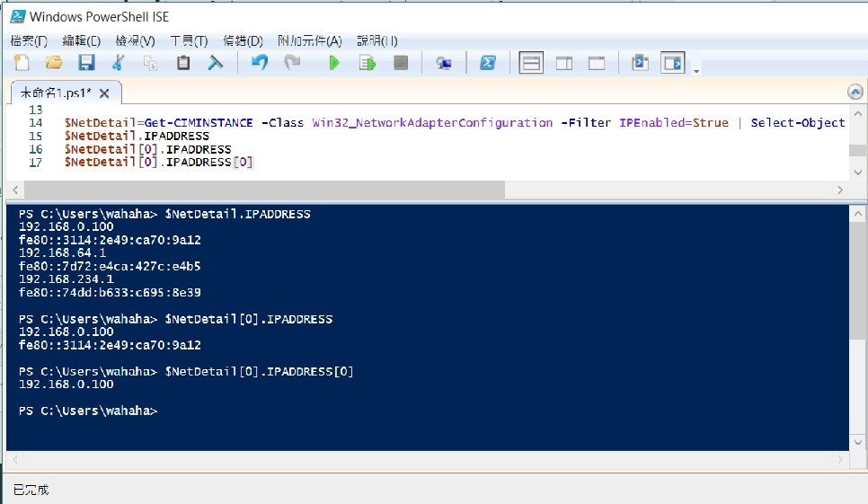Maximize the script pane layout
The width and height of the screenshot is (868, 504).
click(x=597, y=63)
